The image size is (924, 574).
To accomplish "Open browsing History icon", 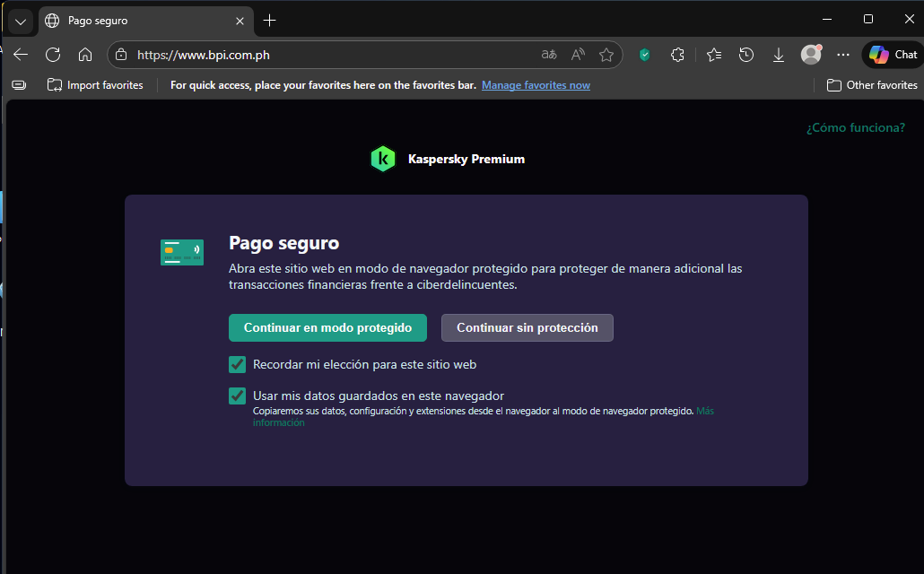I will [746, 55].
